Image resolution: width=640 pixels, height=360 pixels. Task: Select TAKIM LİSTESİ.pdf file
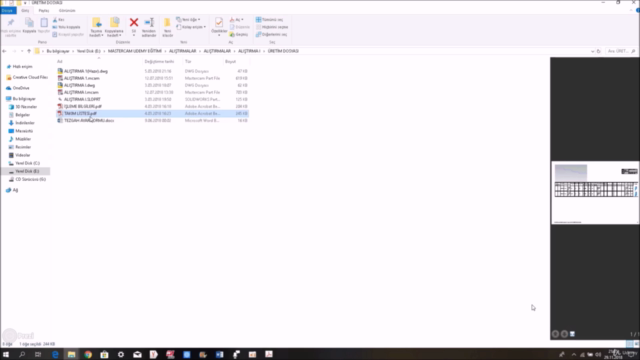coord(152,113)
